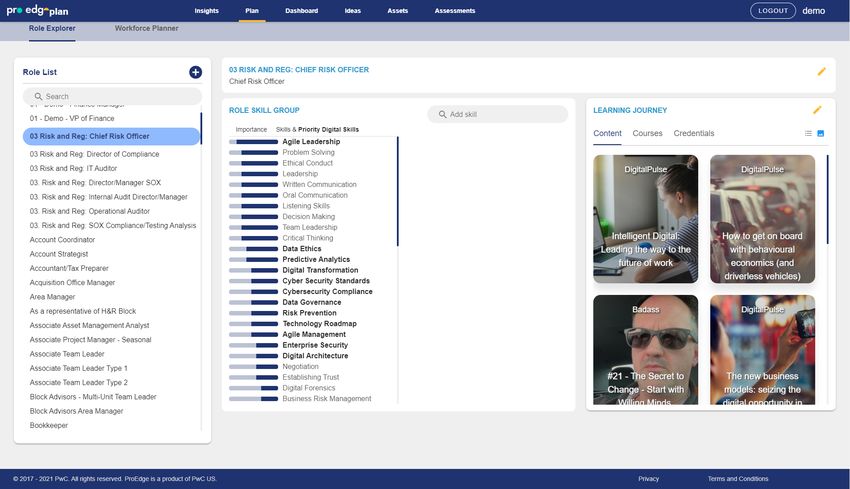The width and height of the screenshot is (850, 489).
Task: Click the Predictive Analytics skill
Action: coord(316,259)
